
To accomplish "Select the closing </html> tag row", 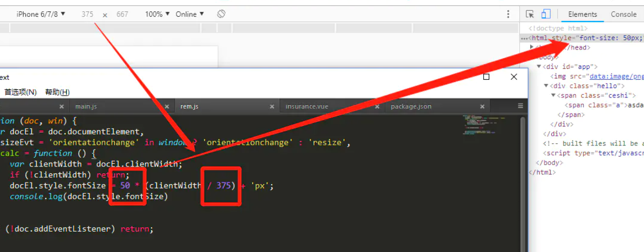I will click(543, 172).
